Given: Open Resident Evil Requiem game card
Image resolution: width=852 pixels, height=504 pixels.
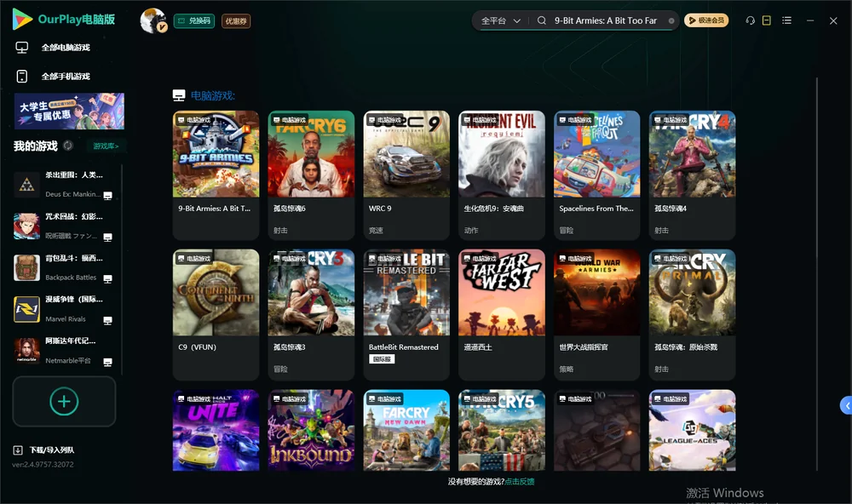Looking at the screenshot, I should pos(502,175).
